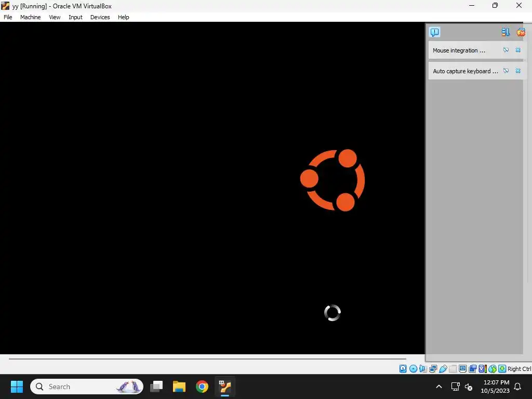The height and width of the screenshot is (399, 532).
Task: Open the View menu
Action: coord(55,17)
